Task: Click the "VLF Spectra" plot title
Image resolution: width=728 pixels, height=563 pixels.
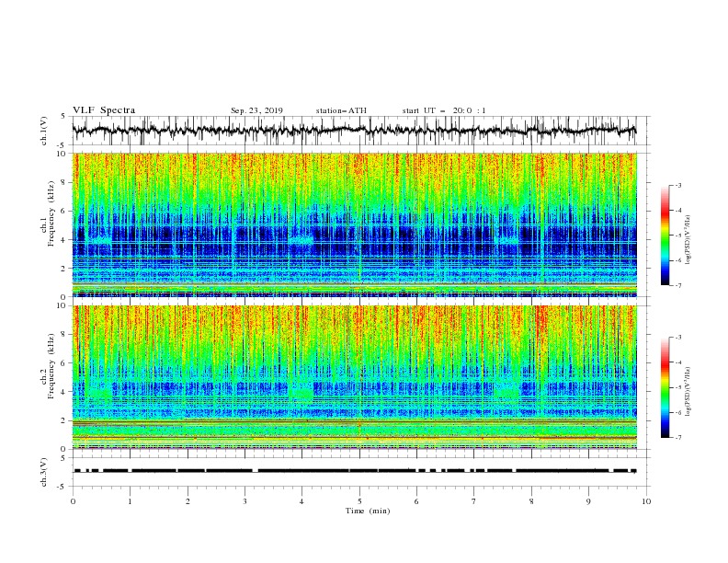Action: 104,110
